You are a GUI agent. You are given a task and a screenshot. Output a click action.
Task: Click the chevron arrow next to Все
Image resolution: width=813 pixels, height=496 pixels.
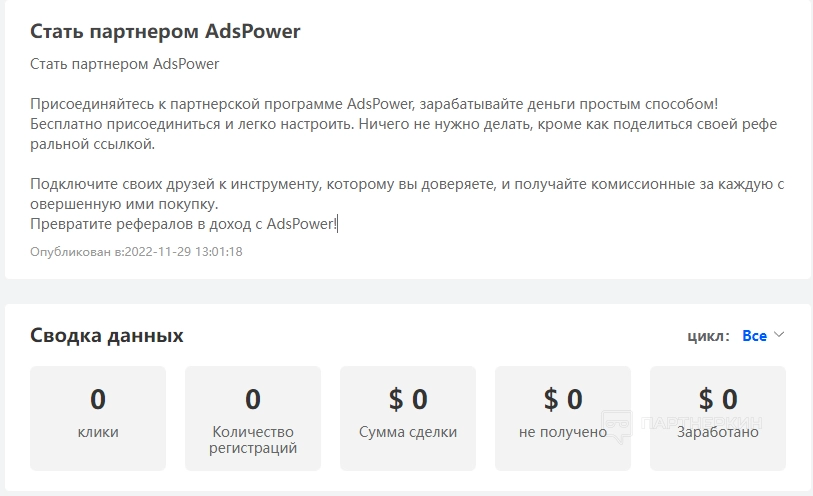[780, 335]
